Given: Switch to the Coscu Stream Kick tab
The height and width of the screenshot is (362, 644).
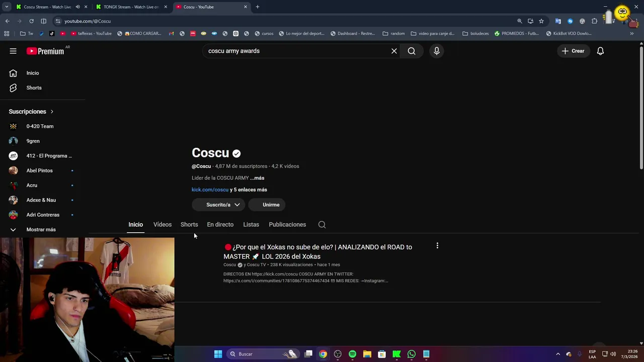Looking at the screenshot, I should (x=47, y=7).
